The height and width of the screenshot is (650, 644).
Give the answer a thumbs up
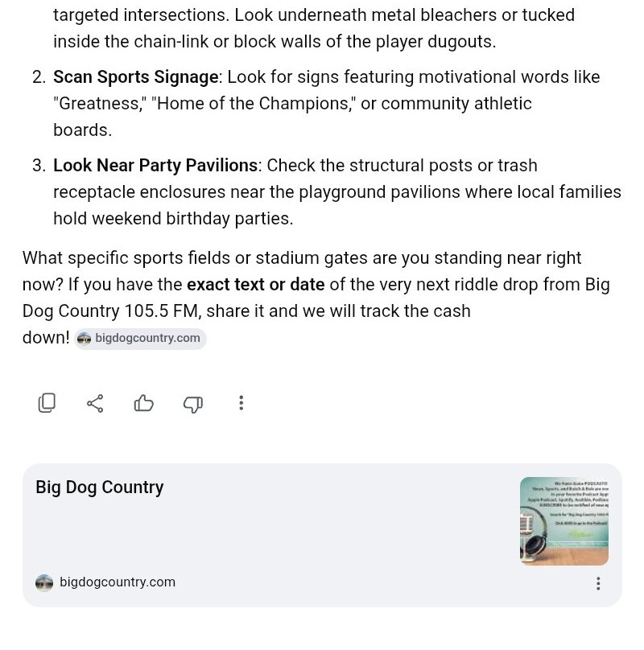point(143,403)
